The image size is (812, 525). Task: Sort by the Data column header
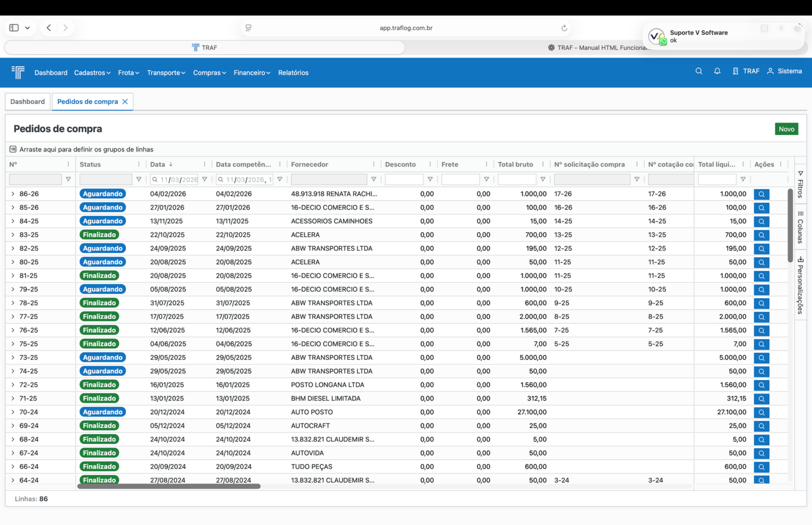158,164
